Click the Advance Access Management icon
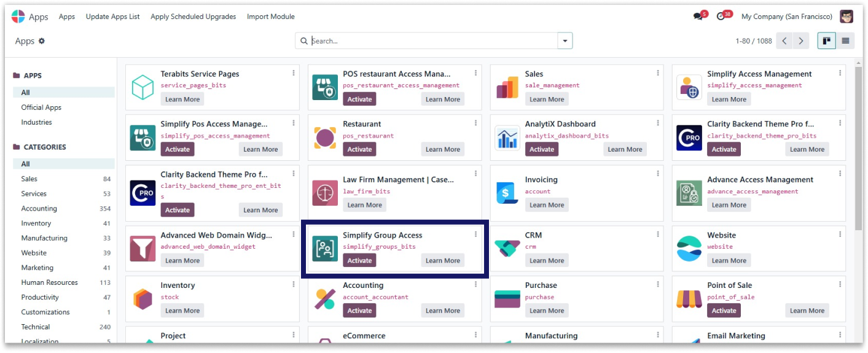868x353 pixels. tap(689, 193)
